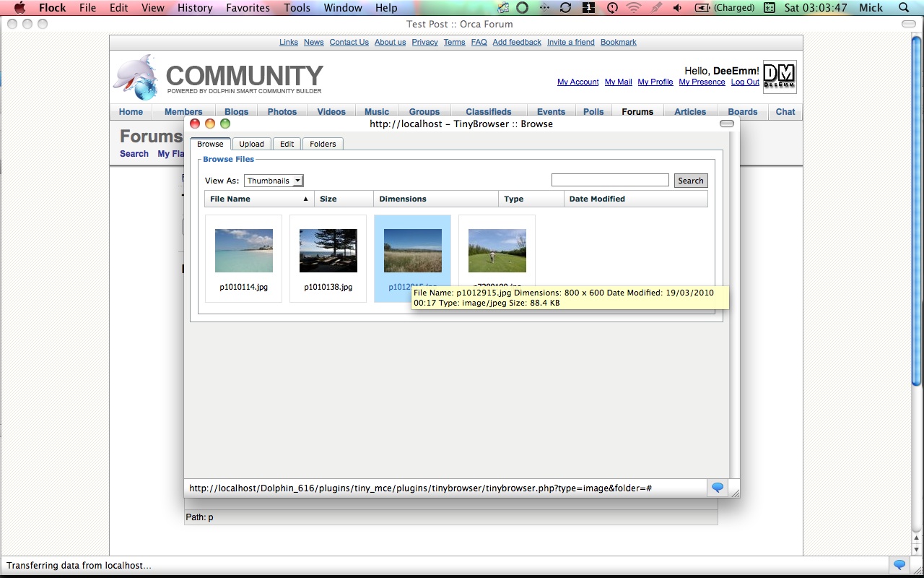Click the My Profile link
The image size is (924, 578).
click(655, 82)
